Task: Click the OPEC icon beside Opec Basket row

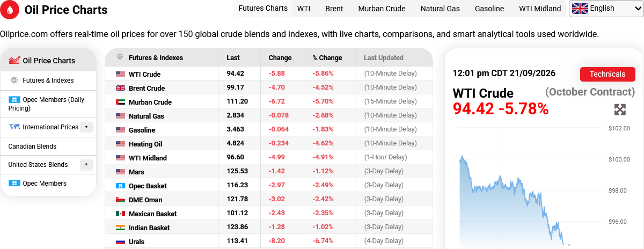Action: click(x=120, y=186)
